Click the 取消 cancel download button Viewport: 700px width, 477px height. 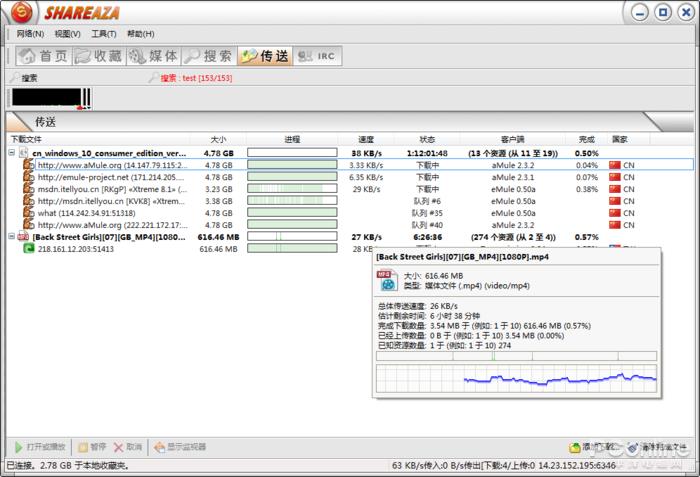(x=127, y=447)
